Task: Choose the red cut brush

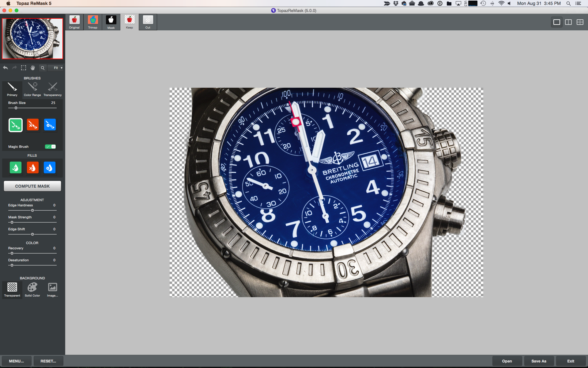Action: (x=33, y=125)
